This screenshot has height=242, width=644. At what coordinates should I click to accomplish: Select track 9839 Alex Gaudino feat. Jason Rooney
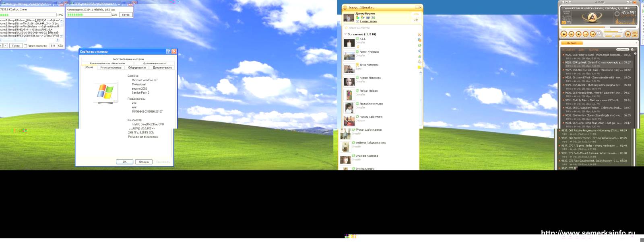(594, 162)
